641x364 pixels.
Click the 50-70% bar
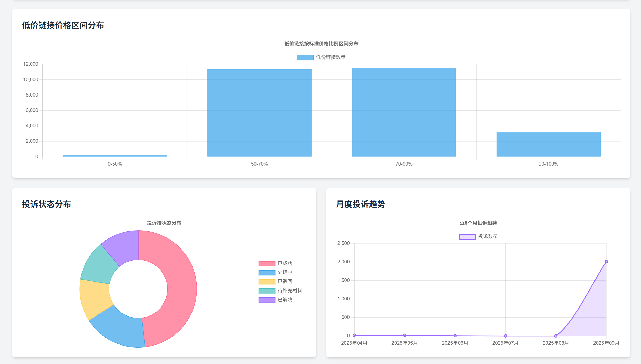259,113
